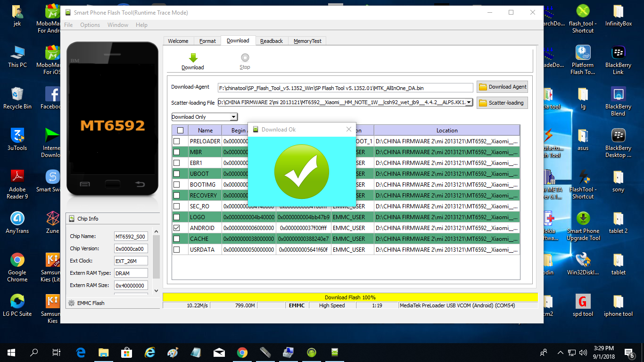Viewport: 644px width, 362px height.
Task: Open Adobe Reader 9 desktop icon
Action: pyautogui.click(x=17, y=184)
